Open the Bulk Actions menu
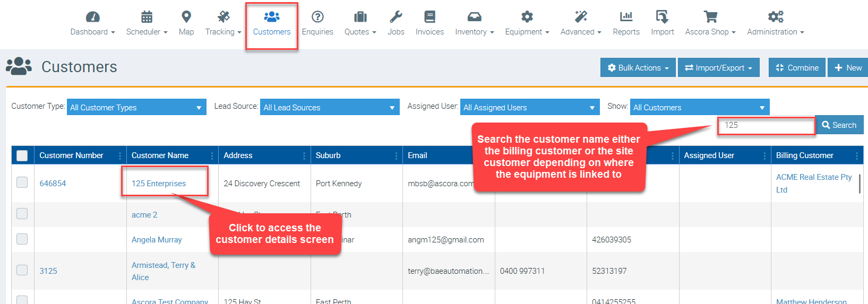The height and width of the screenshot is (304, 868). click(638, 68)
